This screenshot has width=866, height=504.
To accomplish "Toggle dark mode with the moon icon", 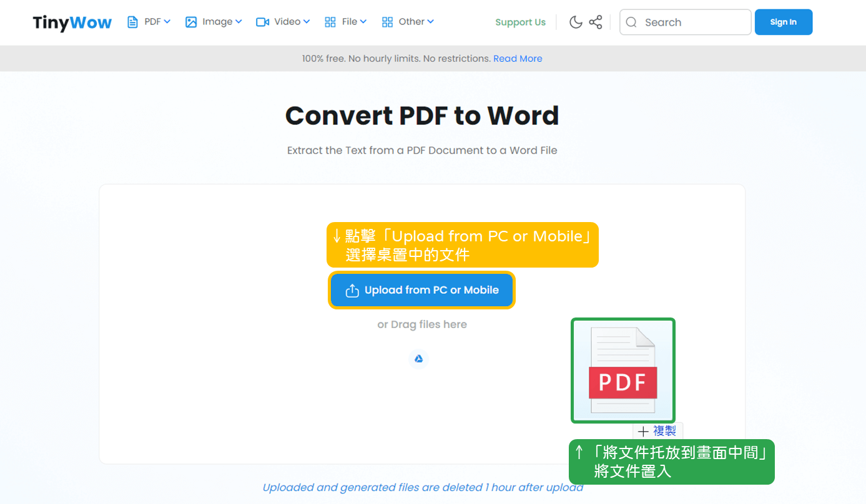I will [x=576, y=22].
